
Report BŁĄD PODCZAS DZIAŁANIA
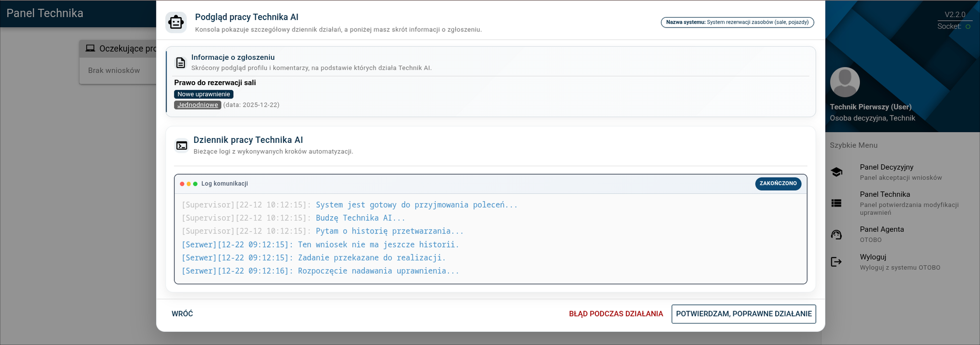[615, 314]
